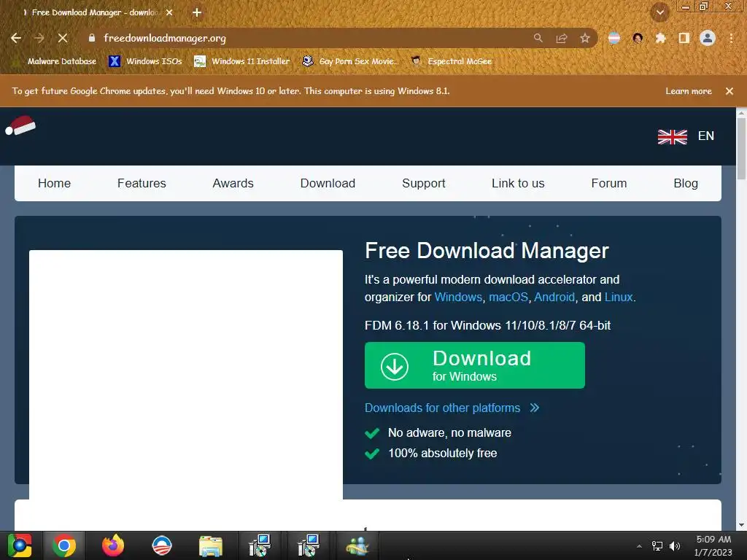Follow the Linux platform link
This screenshot has height=560, width=747.
coord(619,297)
